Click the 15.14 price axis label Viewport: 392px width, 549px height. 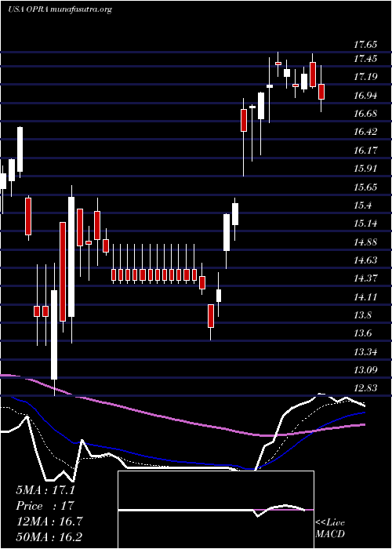click(365, 224)
